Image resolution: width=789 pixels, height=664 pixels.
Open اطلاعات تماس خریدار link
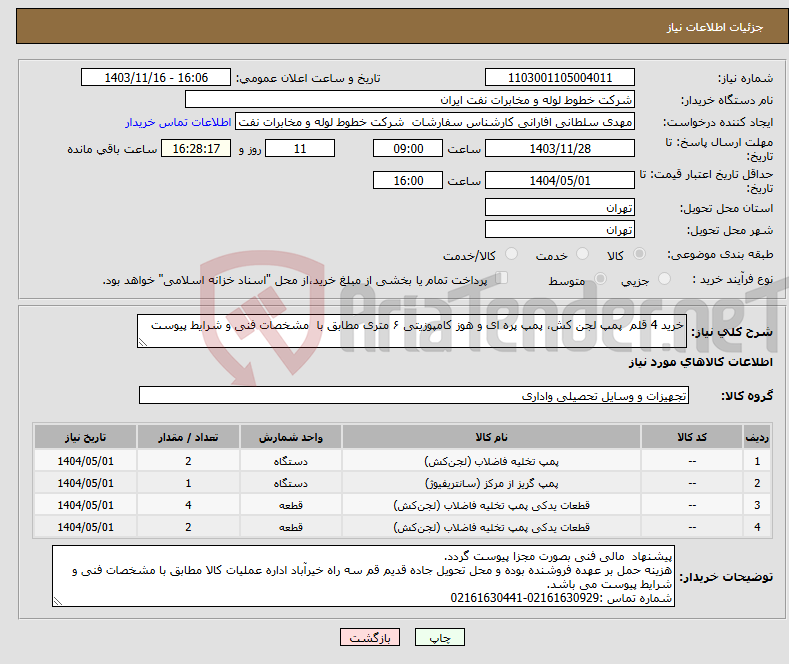(178, 122)
